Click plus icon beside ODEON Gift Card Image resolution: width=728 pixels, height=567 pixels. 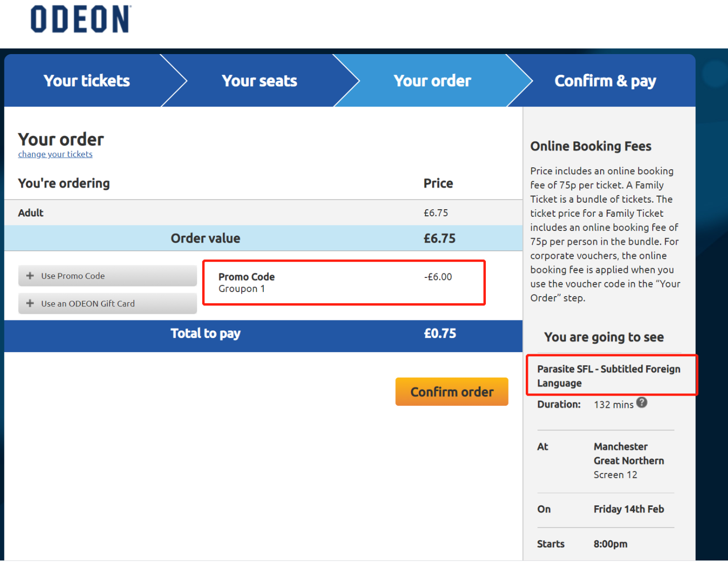30,303
